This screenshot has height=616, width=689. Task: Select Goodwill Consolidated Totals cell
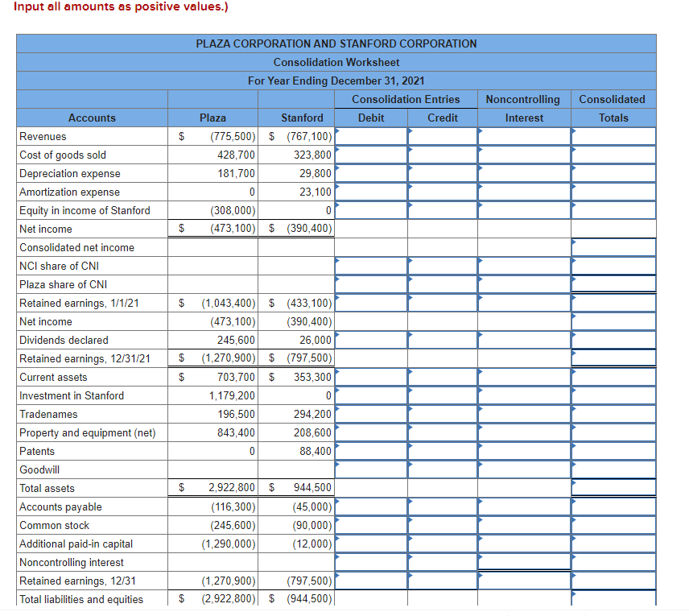(x=613, y=469)
